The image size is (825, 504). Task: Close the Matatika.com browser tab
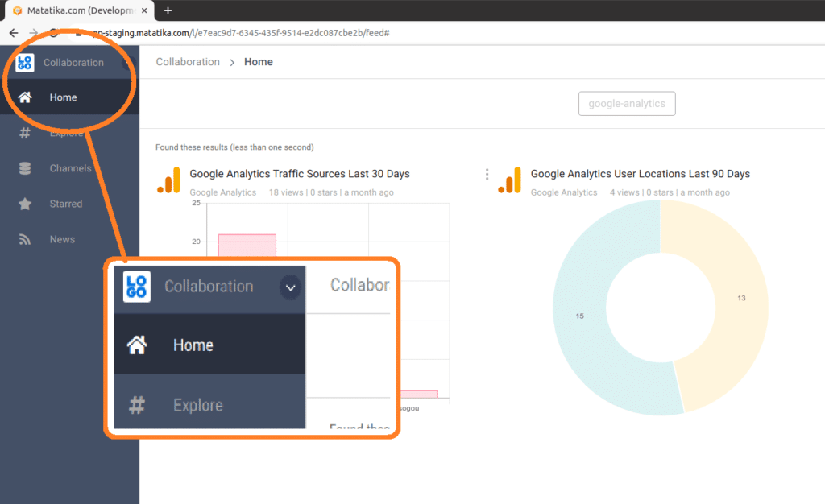[x=144, y=10]
